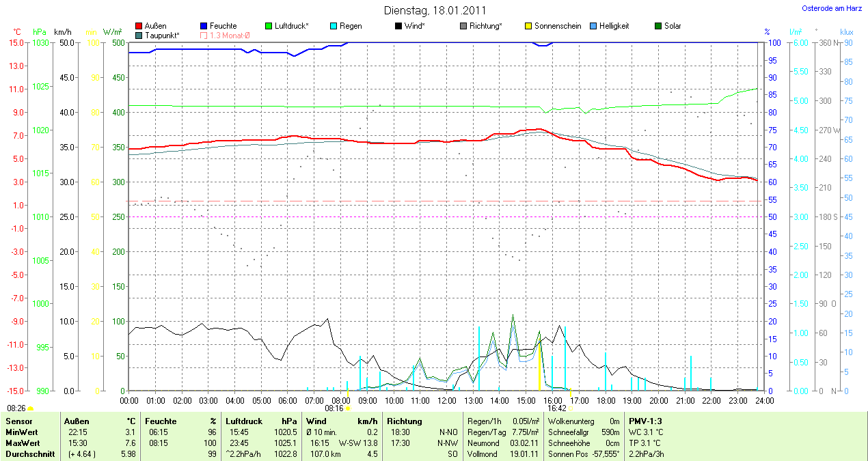Click the dark green Solar legend swatch
868x461 pixels.
[x=657, y=26]
